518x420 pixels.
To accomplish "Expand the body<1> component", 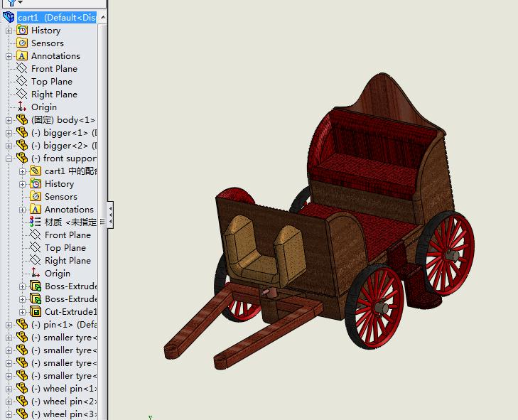I will [x=9, y=120].
